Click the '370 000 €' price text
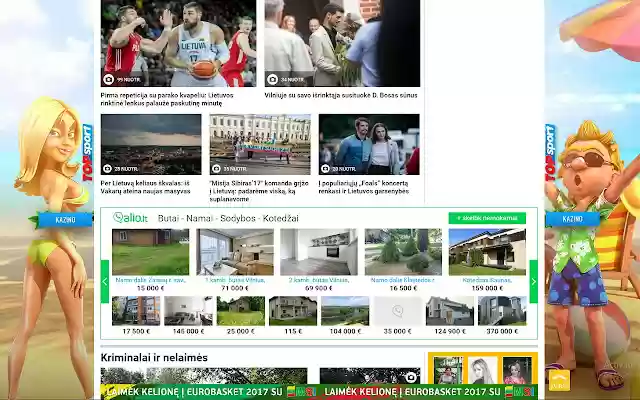This screenshot has height=400, width=640. (502, 331)
